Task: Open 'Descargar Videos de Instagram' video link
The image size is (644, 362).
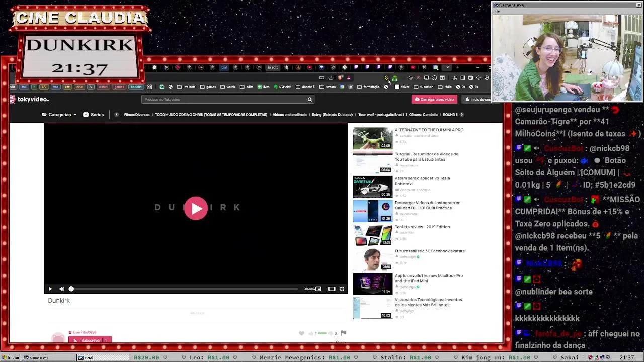Action: [x=428, y=205]
